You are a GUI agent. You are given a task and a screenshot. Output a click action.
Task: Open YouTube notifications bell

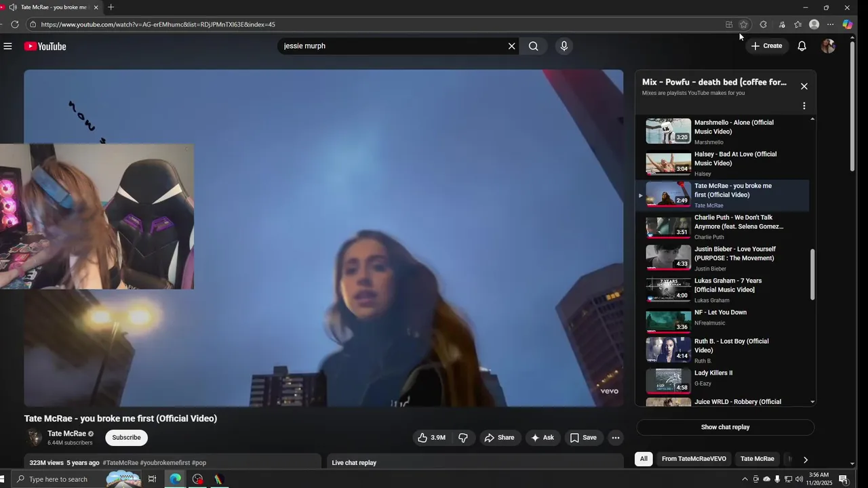click(x=802, y=46)
